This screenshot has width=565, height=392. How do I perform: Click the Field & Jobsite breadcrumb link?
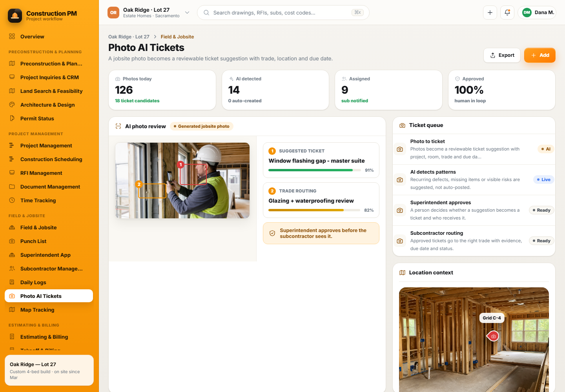pos(177,37)
